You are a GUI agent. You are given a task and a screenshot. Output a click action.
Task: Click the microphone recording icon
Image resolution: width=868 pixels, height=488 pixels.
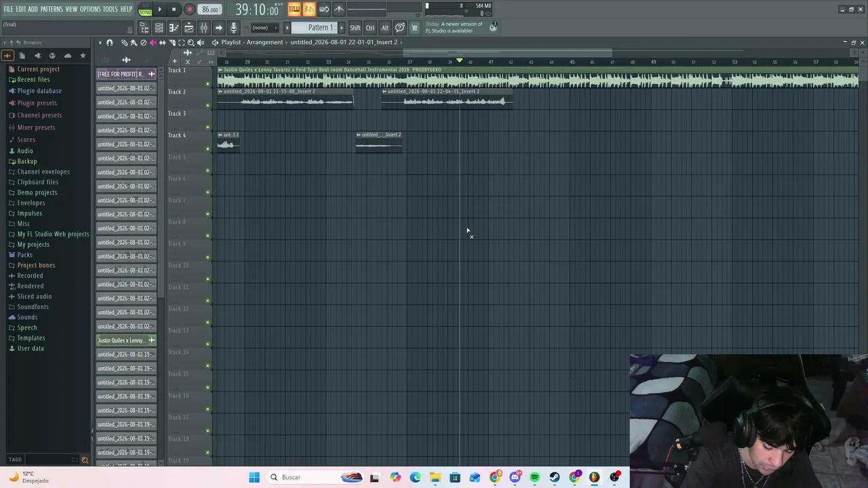click(233, 28)
